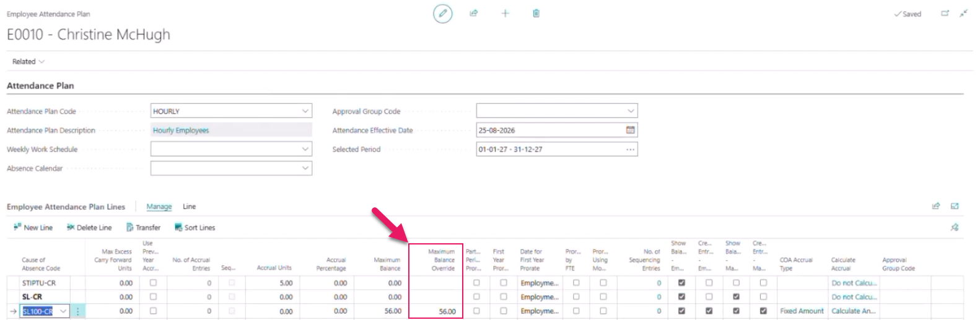Click Employme... date prorate for SL-CR row
980x320 pixels.
(x=540, y=297)
